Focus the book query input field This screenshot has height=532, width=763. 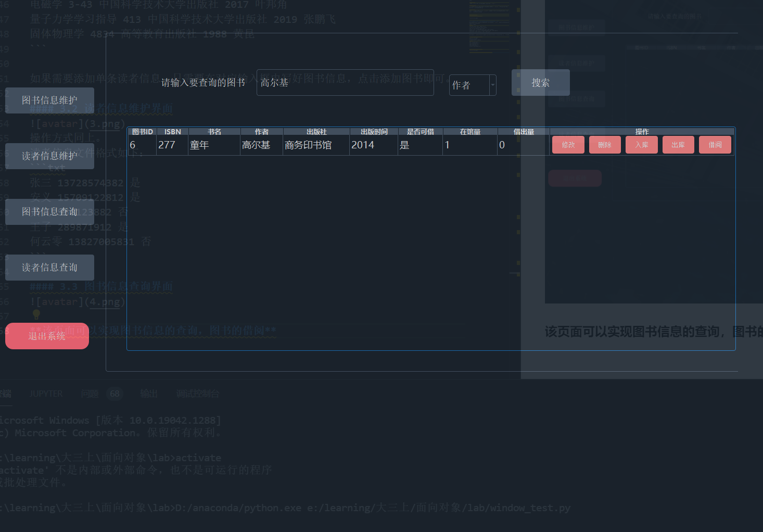345,83
